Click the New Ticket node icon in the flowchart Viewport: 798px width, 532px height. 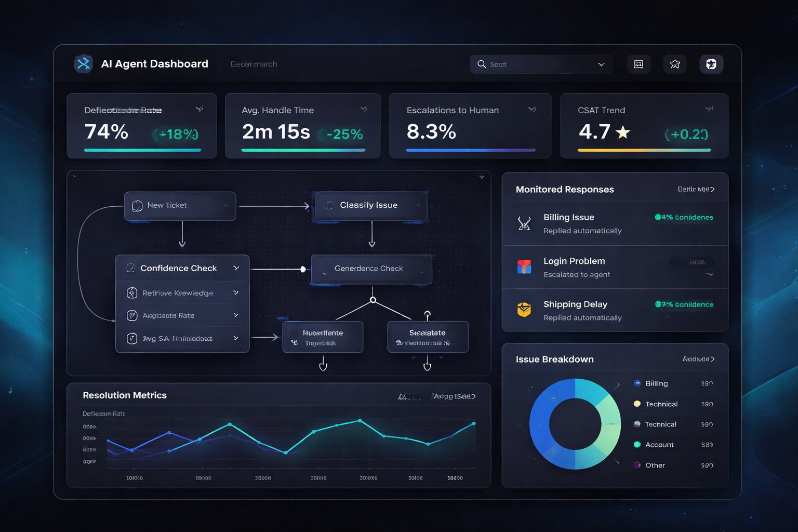click(137, 206)
